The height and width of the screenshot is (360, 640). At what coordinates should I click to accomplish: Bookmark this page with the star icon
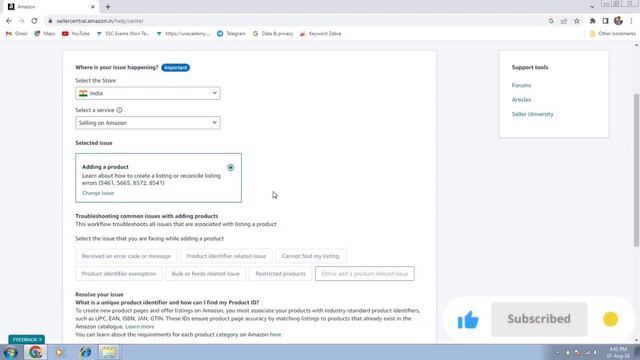[577, 21]
